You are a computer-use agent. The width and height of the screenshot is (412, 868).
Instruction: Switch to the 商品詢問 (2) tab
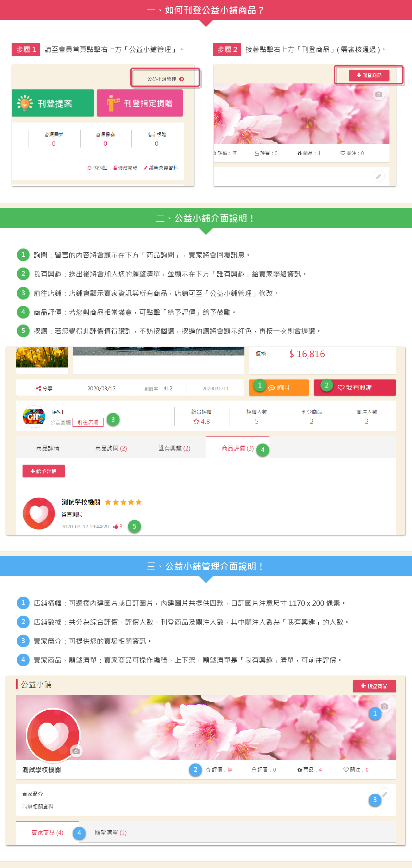point(111,448)
